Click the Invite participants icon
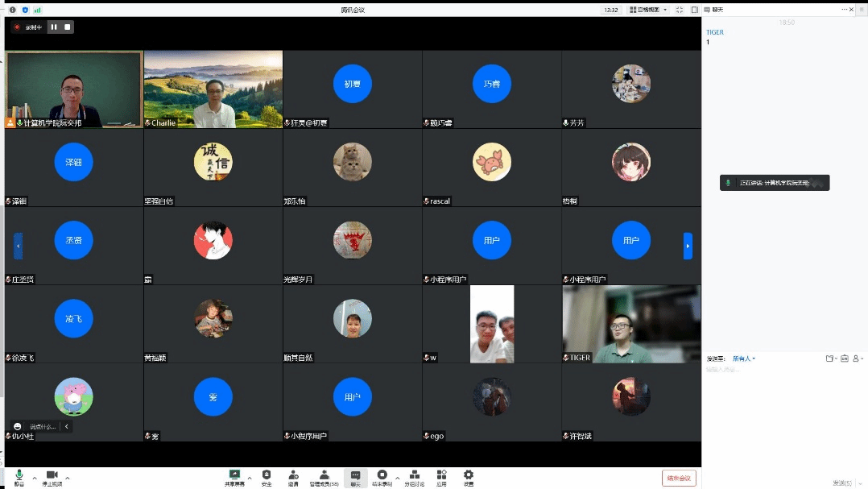Screen dimensions: 868x489 pos(293,476)
